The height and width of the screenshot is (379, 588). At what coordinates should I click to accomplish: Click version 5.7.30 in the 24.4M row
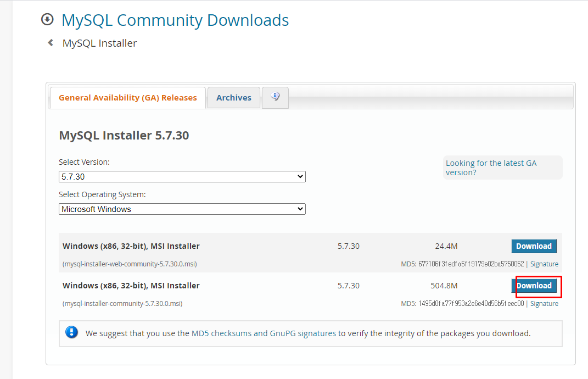click(x=349, y=246)
